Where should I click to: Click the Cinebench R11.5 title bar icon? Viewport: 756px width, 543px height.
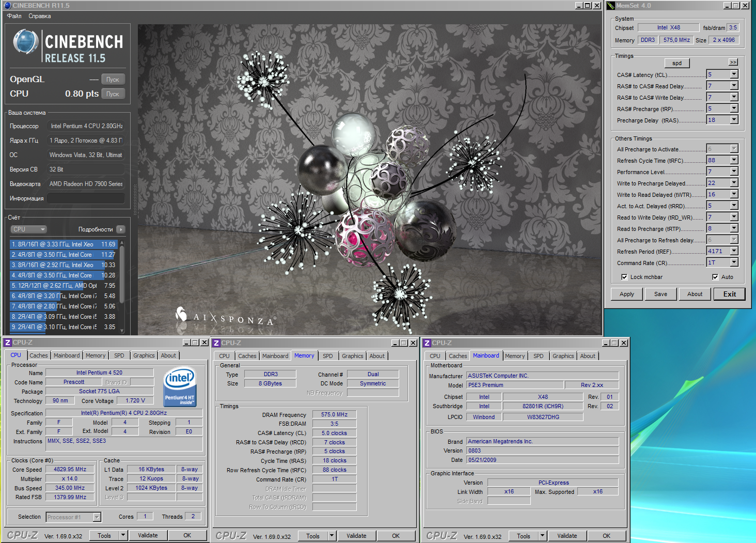(x=7, y=5)
